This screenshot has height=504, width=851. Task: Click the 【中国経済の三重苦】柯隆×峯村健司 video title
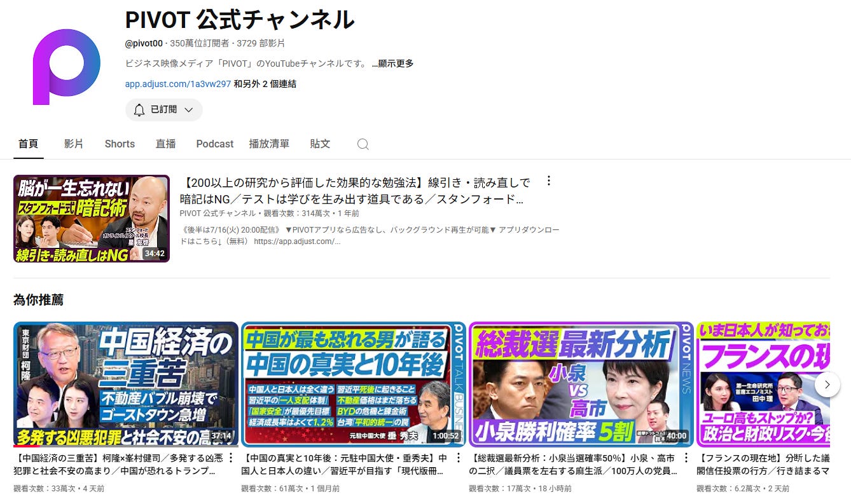click(118, 465)
